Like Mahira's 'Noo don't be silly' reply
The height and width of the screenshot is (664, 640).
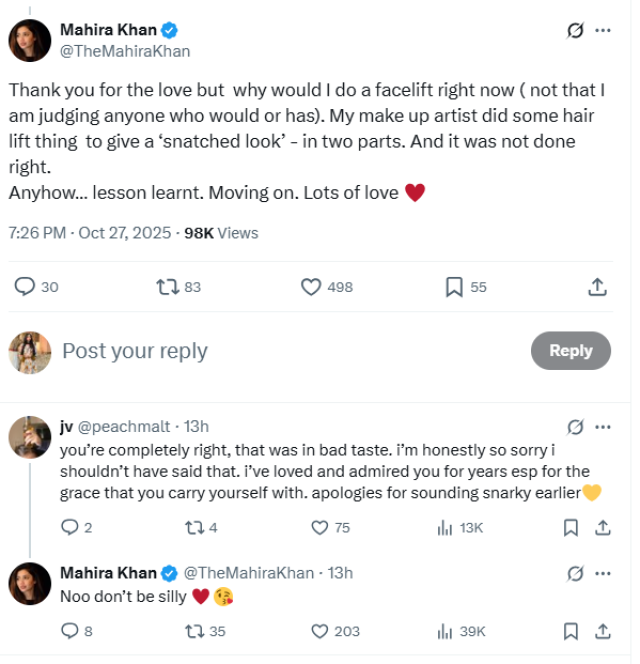320,631
